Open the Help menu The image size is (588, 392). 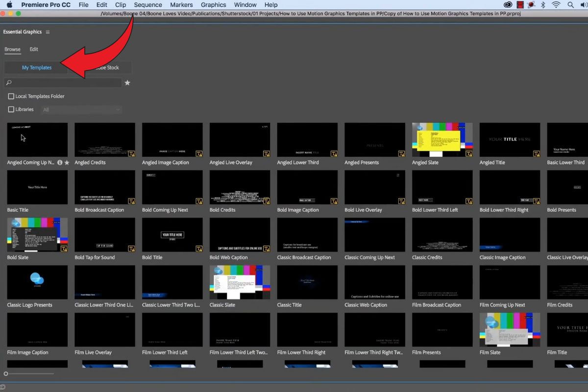(271, 5)
